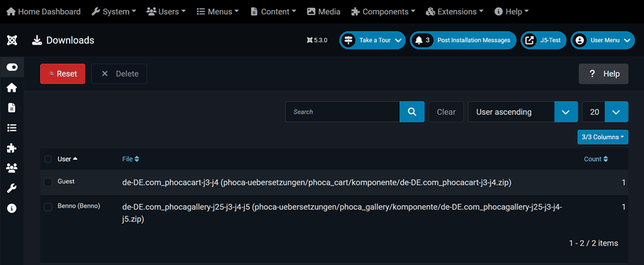Click the Take a Tour signpost icon
644x265 pixels.
point(348,40)
